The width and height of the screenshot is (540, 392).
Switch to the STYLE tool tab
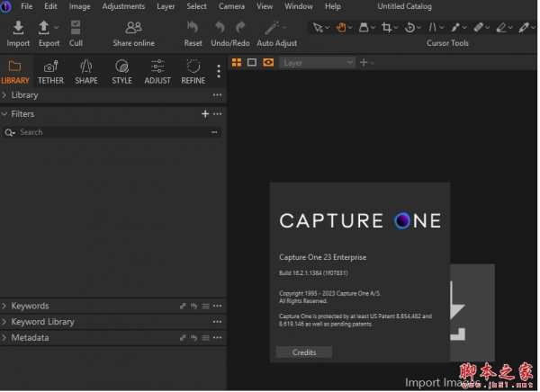tap(121, 72)
